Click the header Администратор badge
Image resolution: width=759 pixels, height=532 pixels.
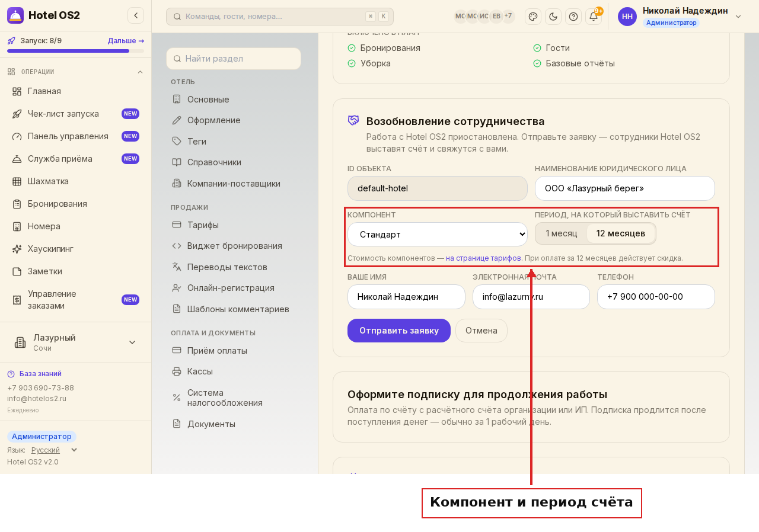tap(671, 23)
